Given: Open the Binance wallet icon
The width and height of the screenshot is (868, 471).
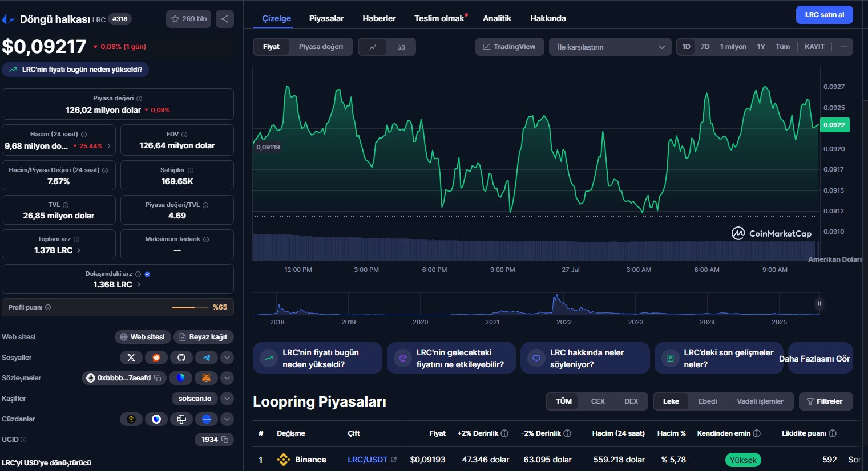Looking at the screenshot, I should (131, 419).
